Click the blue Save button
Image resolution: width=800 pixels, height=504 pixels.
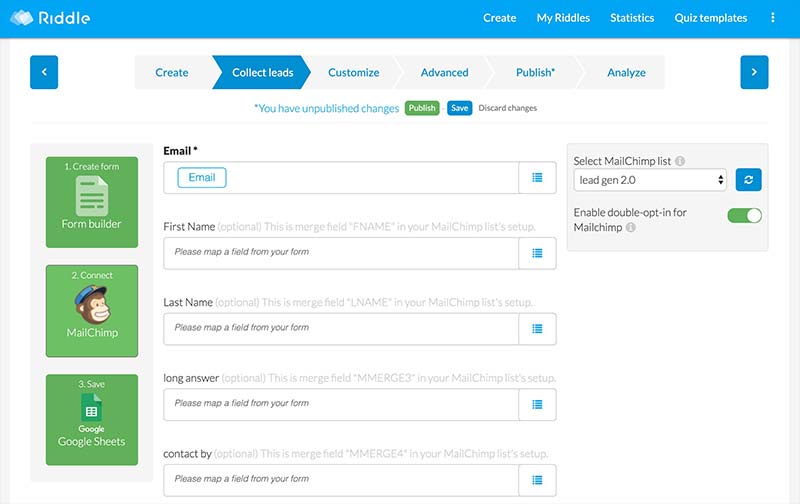[460, 108]
